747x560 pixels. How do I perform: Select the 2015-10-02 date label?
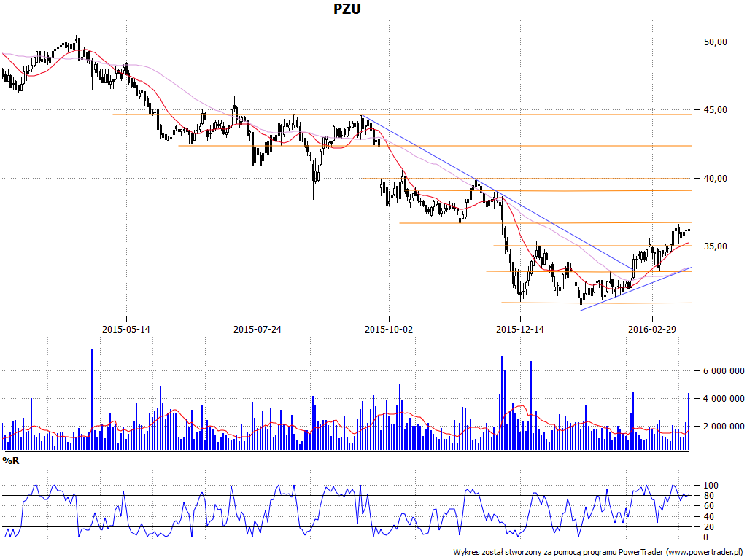click(389, 329)
